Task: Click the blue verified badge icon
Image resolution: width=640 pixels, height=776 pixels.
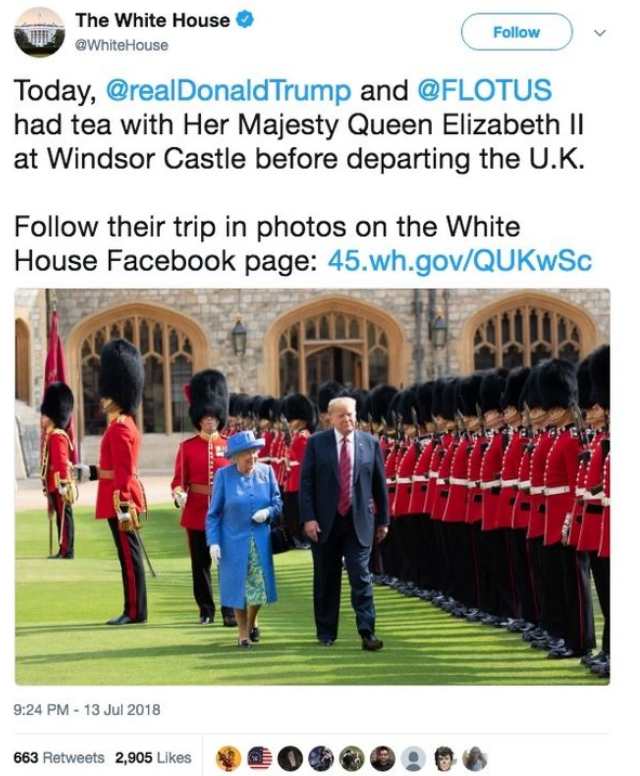Action: (x=246, y=20)
